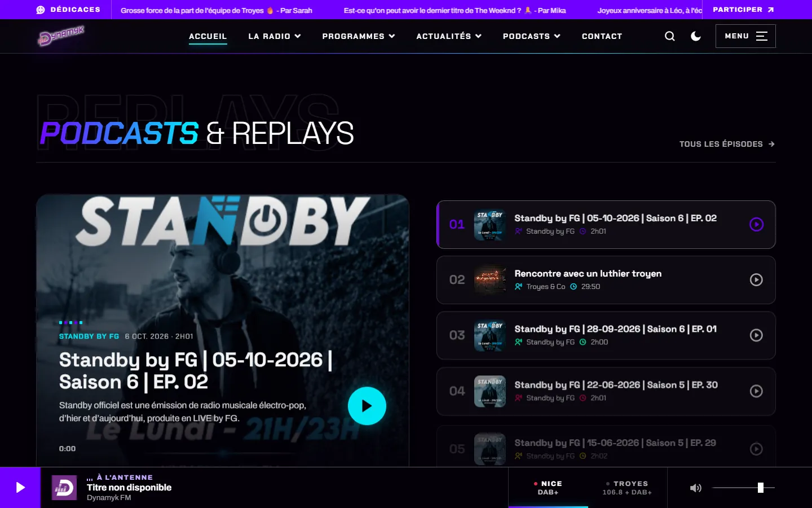
Task: Play episode 02 Rencontre avec un luthier troyen
Action: tap(756, 280)
